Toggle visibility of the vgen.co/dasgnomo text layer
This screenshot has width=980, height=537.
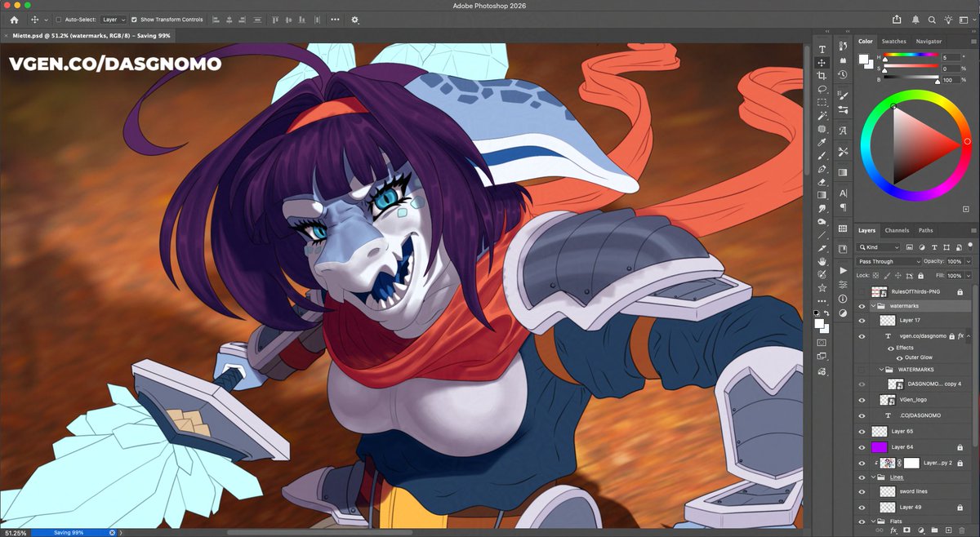861,335
